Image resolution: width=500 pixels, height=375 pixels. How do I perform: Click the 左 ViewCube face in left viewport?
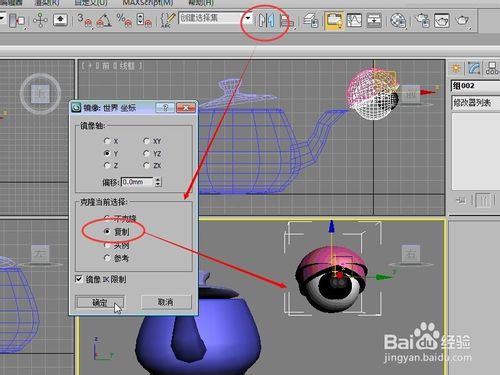[x=40, y=254]
